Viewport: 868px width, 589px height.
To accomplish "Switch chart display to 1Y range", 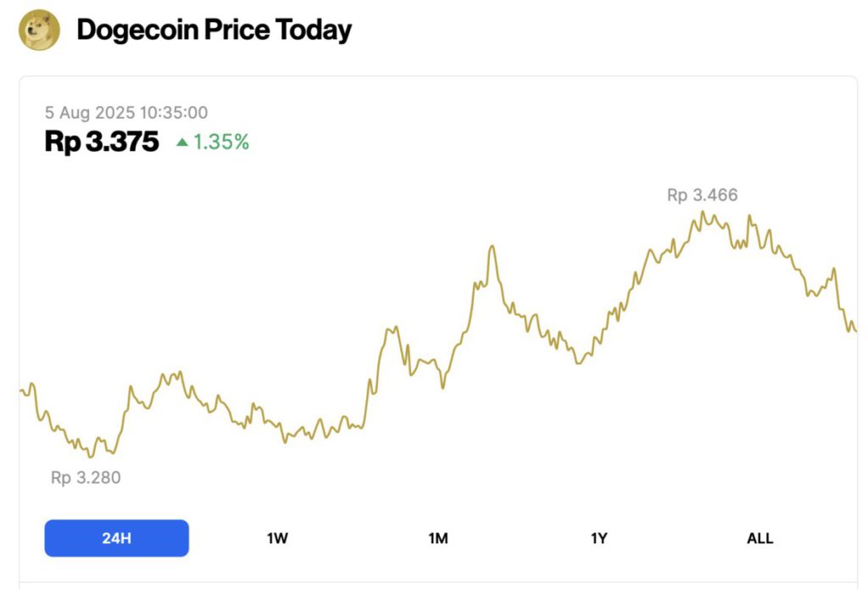I will point(599,538).
